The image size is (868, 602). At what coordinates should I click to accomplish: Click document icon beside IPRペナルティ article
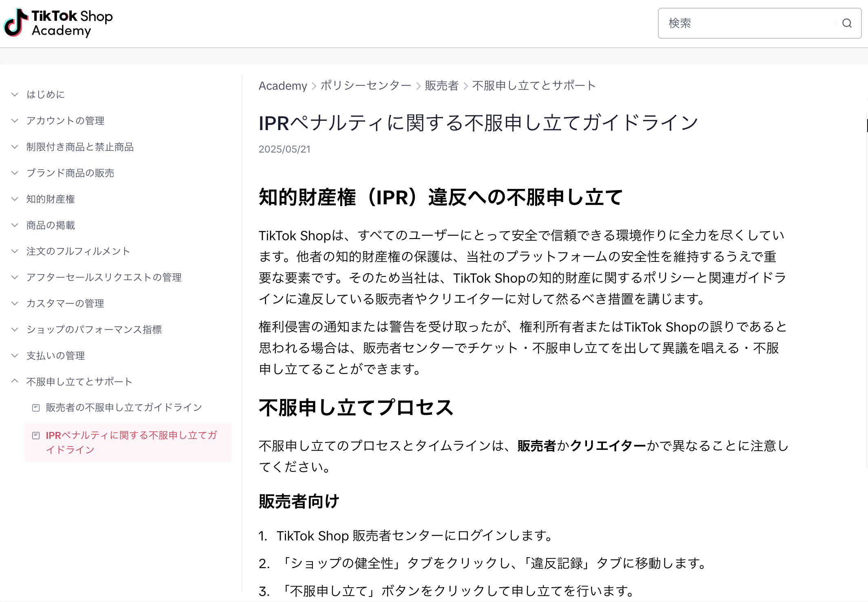[x=36, y=436]
